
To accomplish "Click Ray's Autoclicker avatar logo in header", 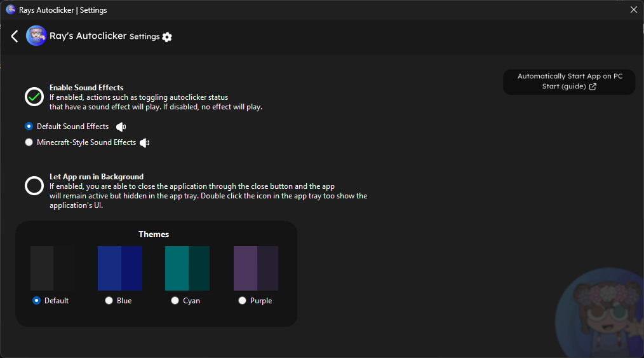I will (36, 36).
